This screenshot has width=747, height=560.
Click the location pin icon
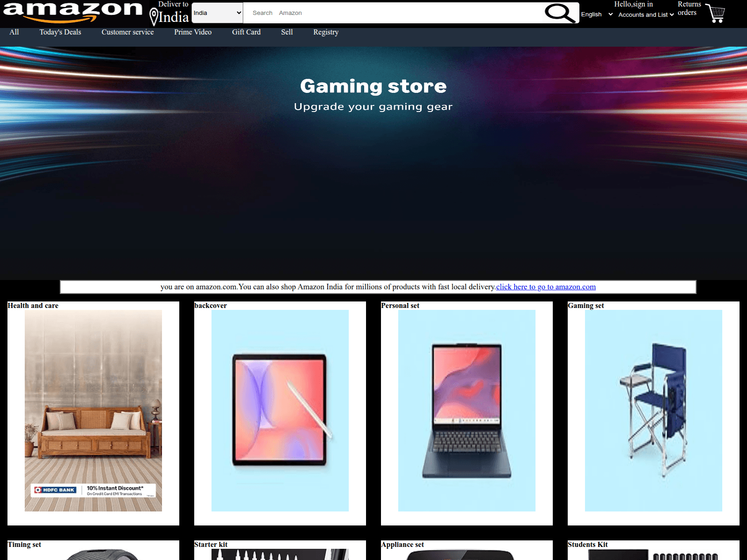154,17
